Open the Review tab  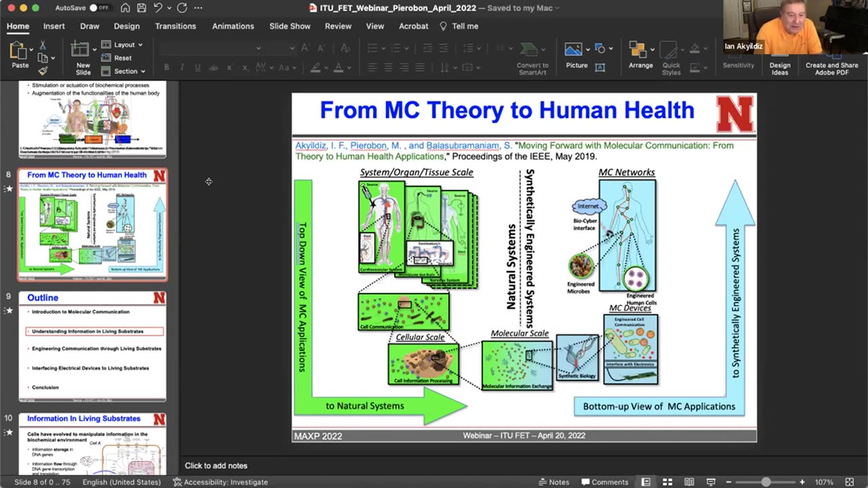coord(338,26)
